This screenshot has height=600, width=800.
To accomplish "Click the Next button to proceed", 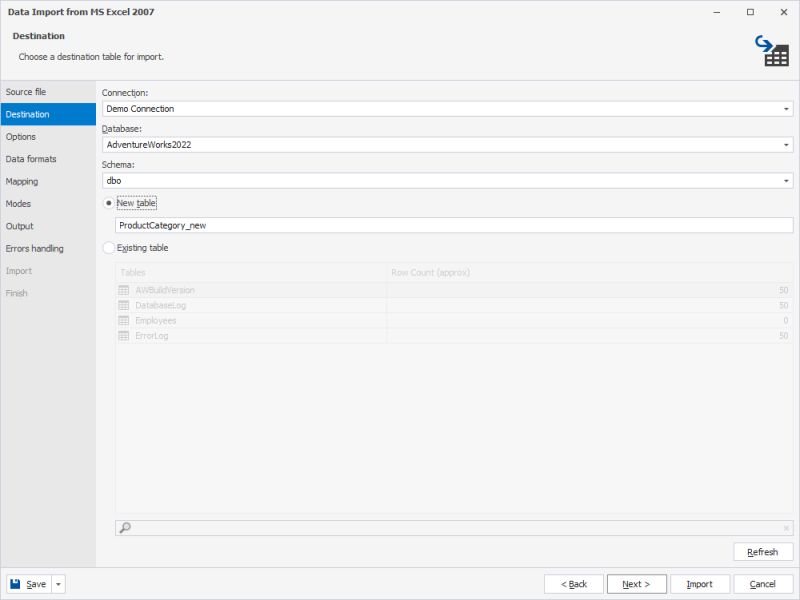I will [x=637, y=583].
